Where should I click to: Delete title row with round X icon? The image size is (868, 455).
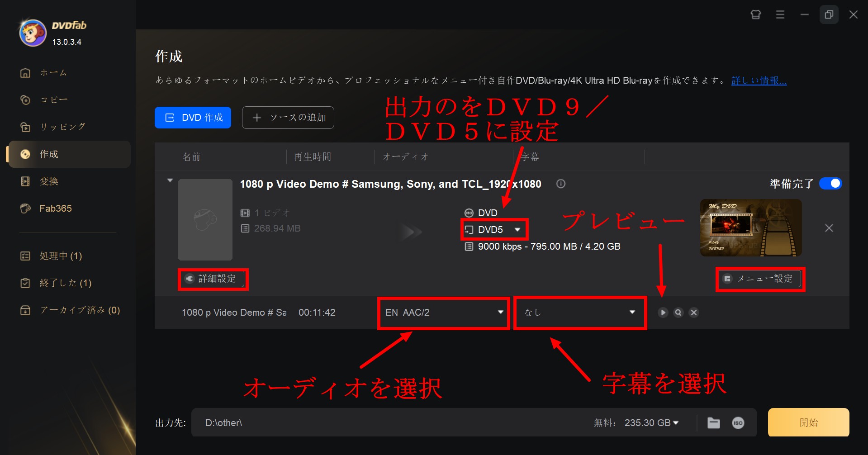[x=694, y=313]
